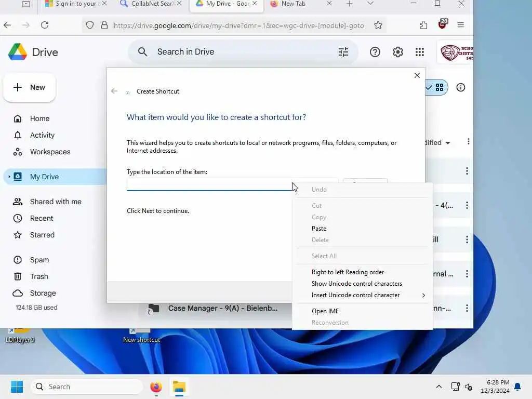
Task: Click the tracking protection shield icon
Action: pyautogui.click(x=90, y=25)
